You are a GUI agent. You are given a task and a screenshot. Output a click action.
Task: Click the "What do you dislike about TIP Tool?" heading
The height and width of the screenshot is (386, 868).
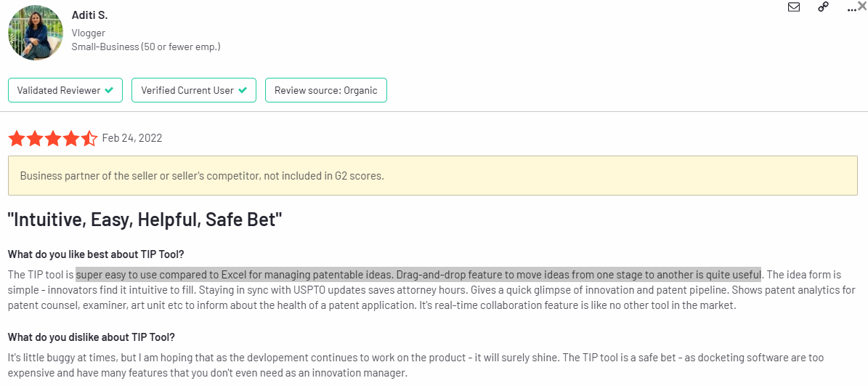pyautogui.click(x=92, y=337)
